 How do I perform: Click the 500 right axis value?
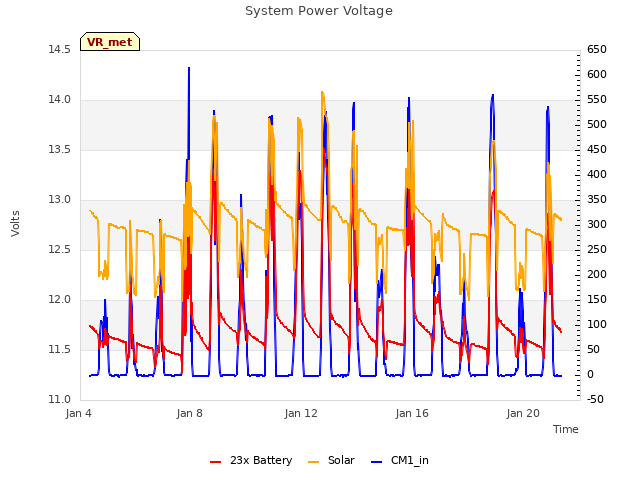[597, 124]
